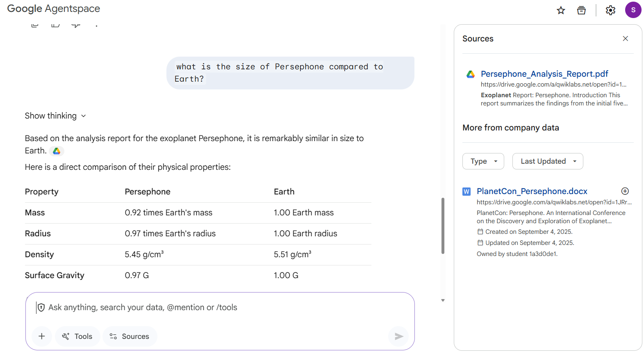Click the 'Property' column header
The height and width of the screenshot is (352, 644).
pyautogui.click(x=42, y=192)
